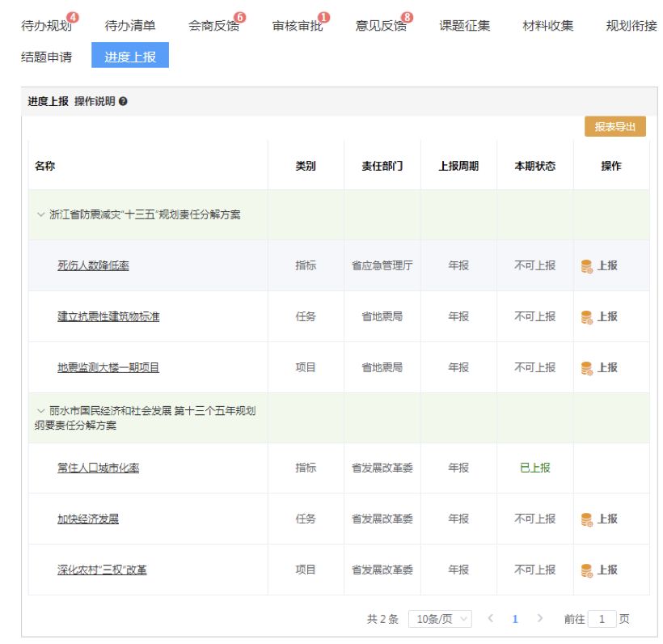
Task: Click the green 已上报 status text
Action: point(535,468)
